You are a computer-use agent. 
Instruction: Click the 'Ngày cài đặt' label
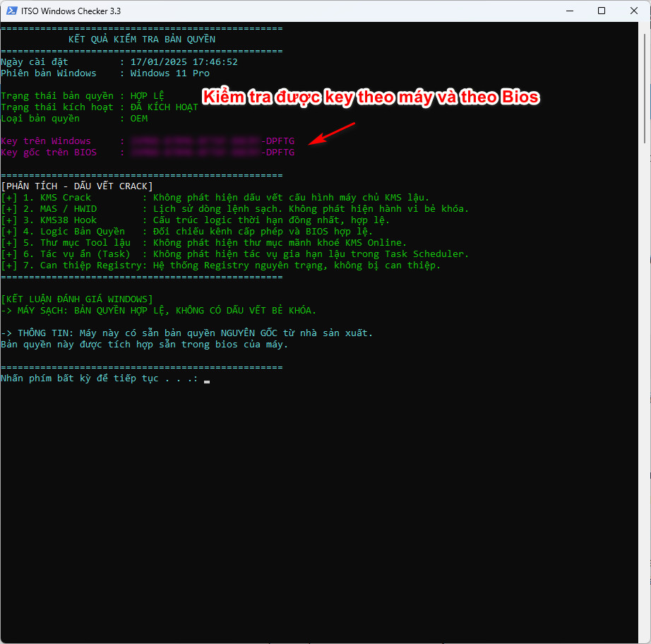click(35, 62)
